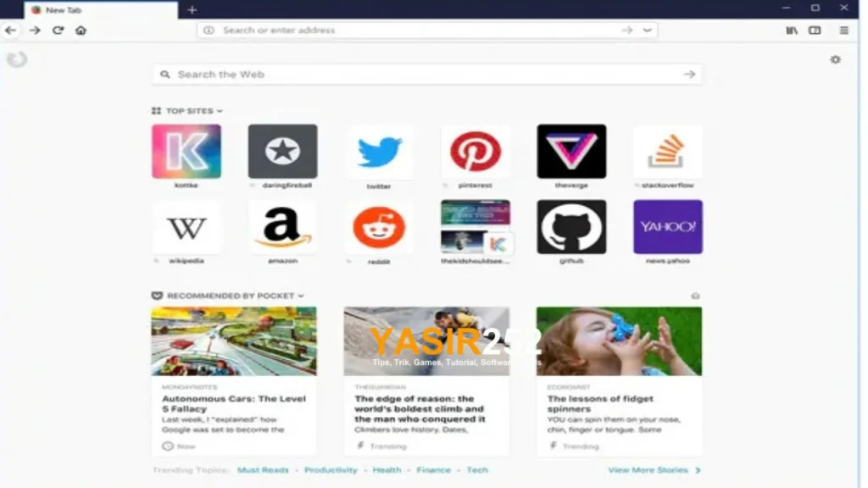The image size is (868, 488).
Task: Read 'The lessons of fidget spinners' story
Action: click(x=600, y=403)
